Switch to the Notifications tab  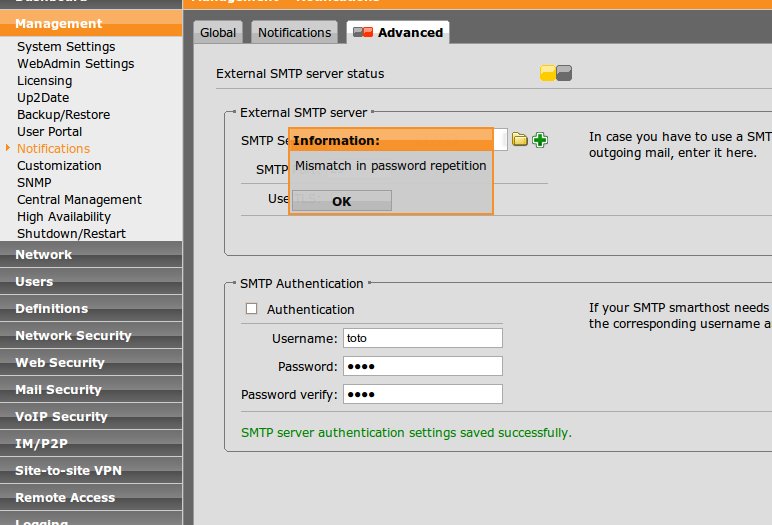[x=294, y=33]
